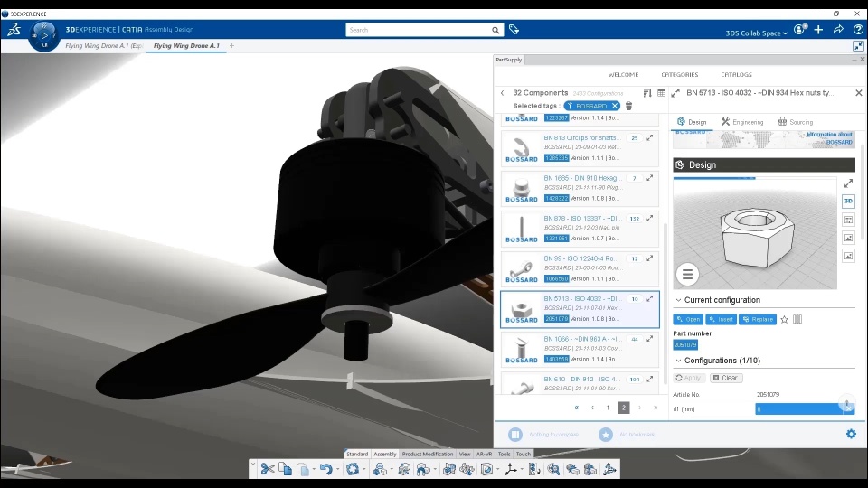Add a new tab with the plus beside Flying Wing Drone
This screenshot has height=488, width=868.
pos(232,45)
